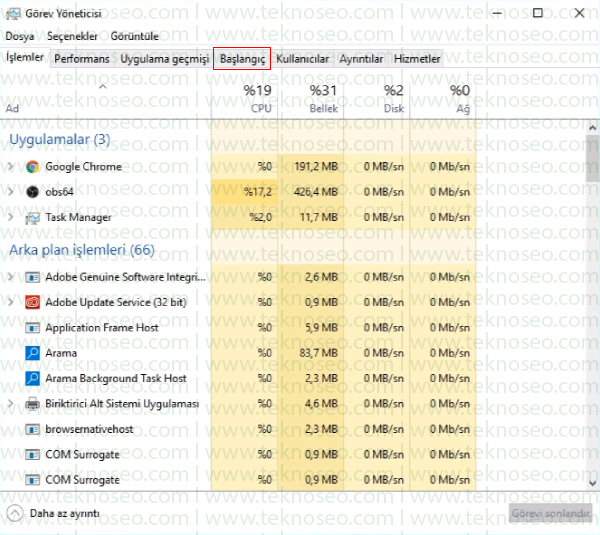The image size is (600, 535).
Task: Select the Arka plan işlemleri (66) heading
Action: click(82, 250)
